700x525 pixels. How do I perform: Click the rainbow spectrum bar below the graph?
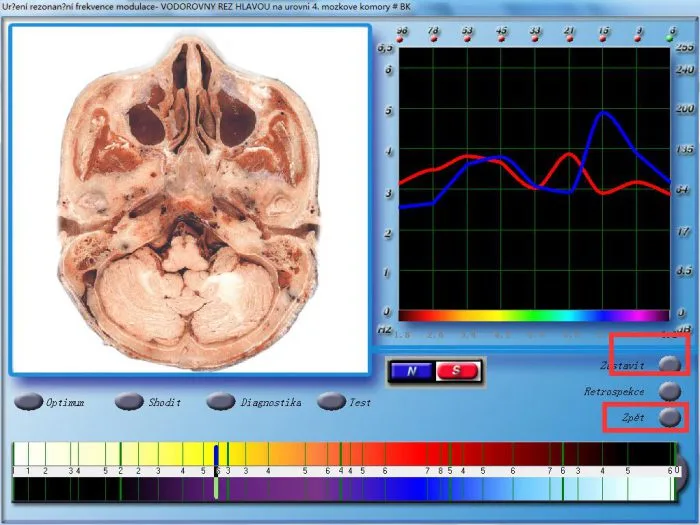click(x=534, y=316)
